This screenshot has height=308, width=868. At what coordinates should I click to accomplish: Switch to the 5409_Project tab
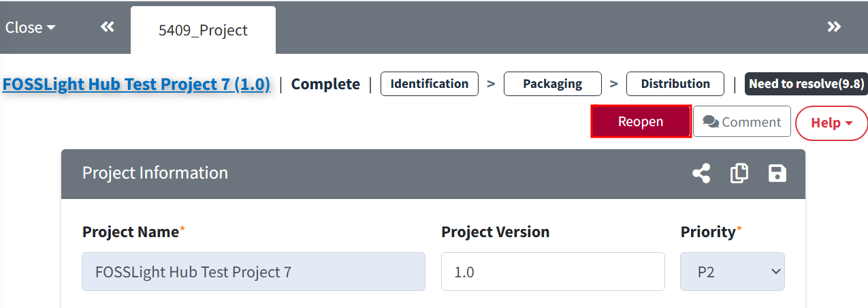pyautogui.click(x=203, y=30)
